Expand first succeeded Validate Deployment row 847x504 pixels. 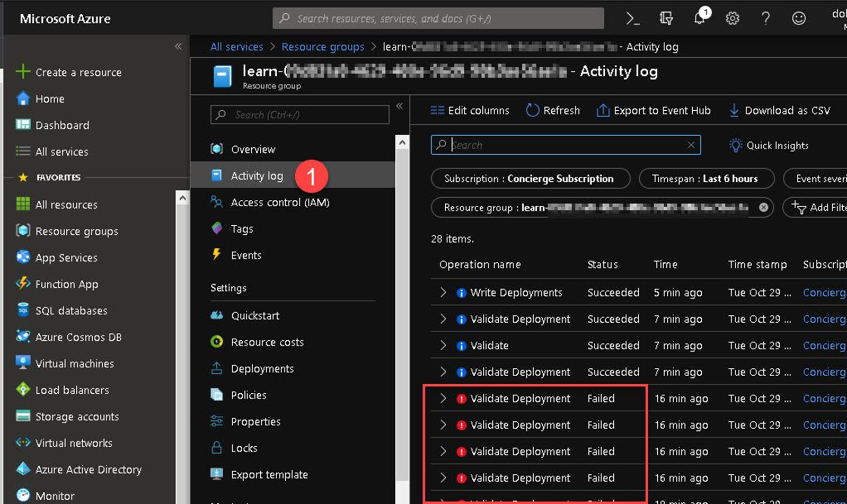[443, 319]
